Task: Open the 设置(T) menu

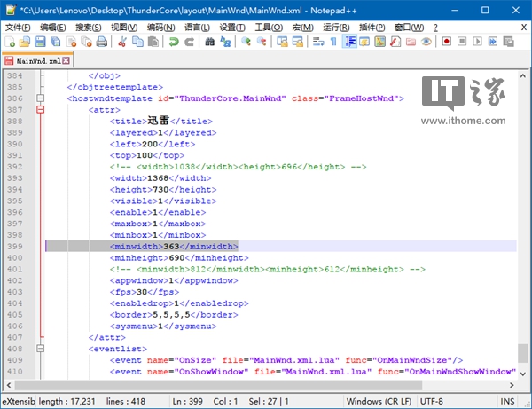Action: click(x=232, y=28)
